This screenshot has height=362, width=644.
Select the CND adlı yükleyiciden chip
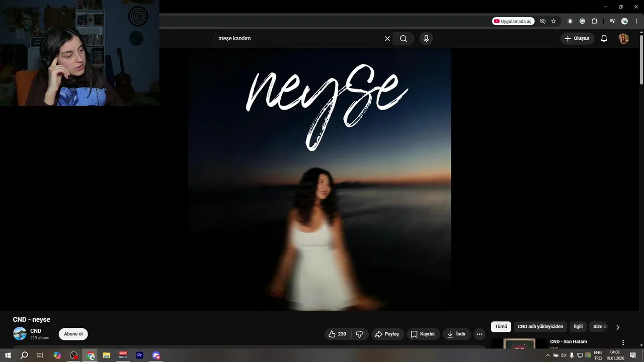(x=540, y=327)
